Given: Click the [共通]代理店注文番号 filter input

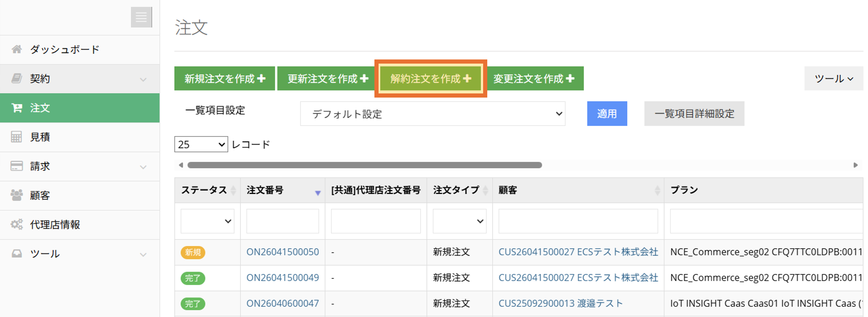Looking at the screenshot, I should (376, 221).
